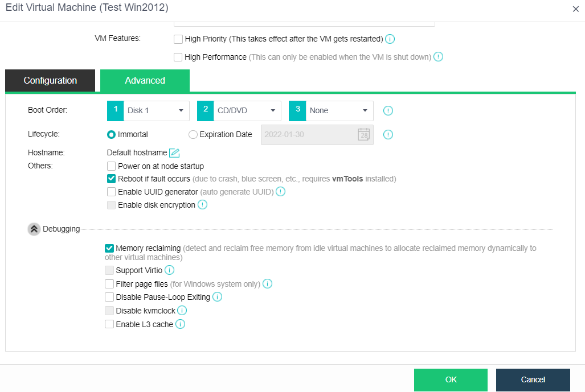Collapse the Debugging section
Image resolution: width=585 pixels, height=392 pixels.
coord(34,229)
